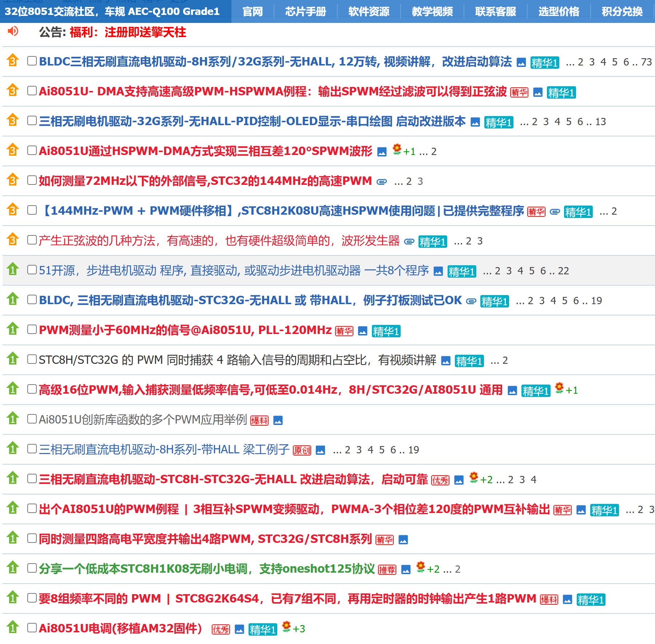This screenshot has width=655, height=644.
Task: Click the image icon on the 32G PID控制 OLED thread
Action: pyautogui.click(x=475, y=122)
